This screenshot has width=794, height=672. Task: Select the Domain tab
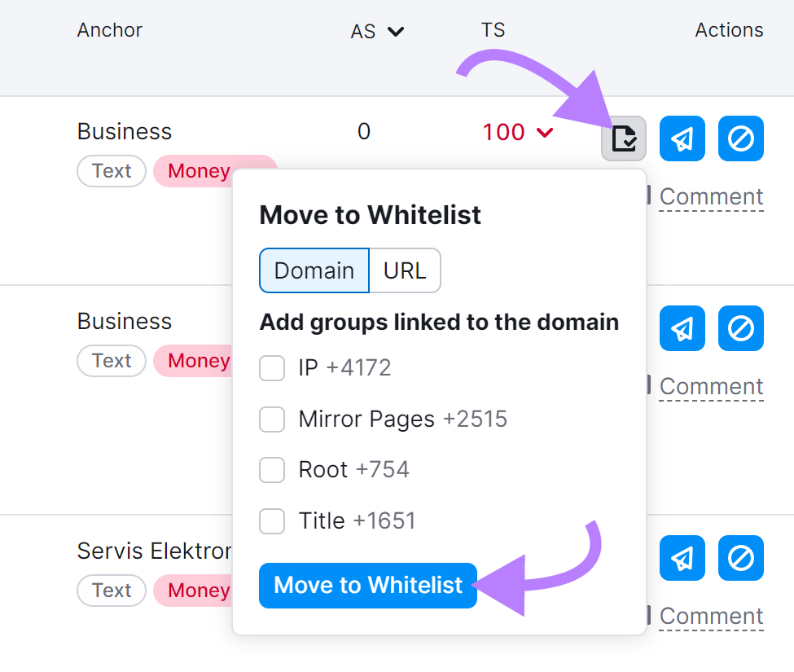pyautogui.click(x=314, y=270)
